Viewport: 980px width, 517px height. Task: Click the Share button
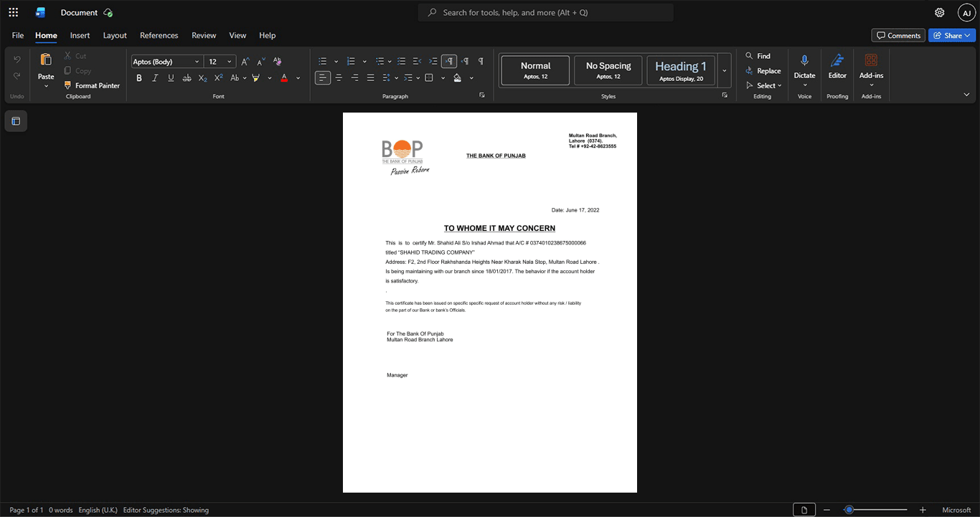point(952,35)
